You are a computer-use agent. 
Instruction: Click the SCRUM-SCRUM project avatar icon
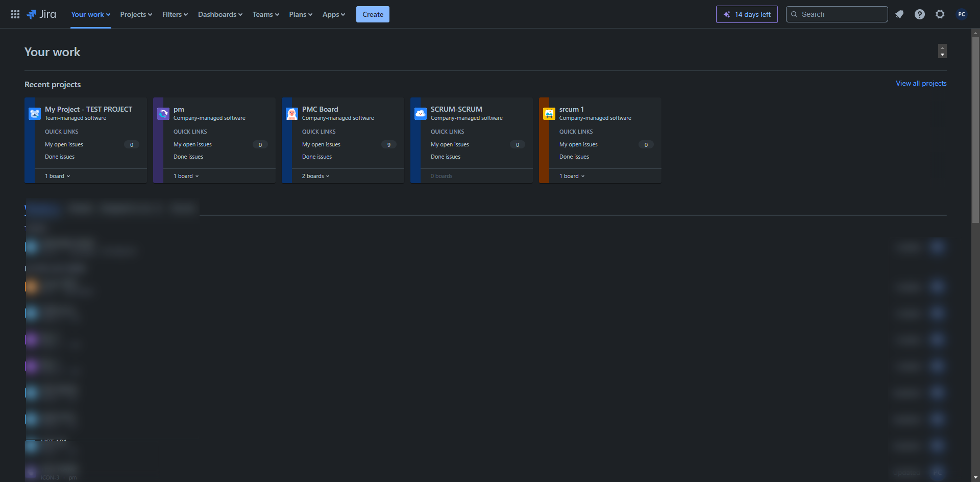coord(421,114)
